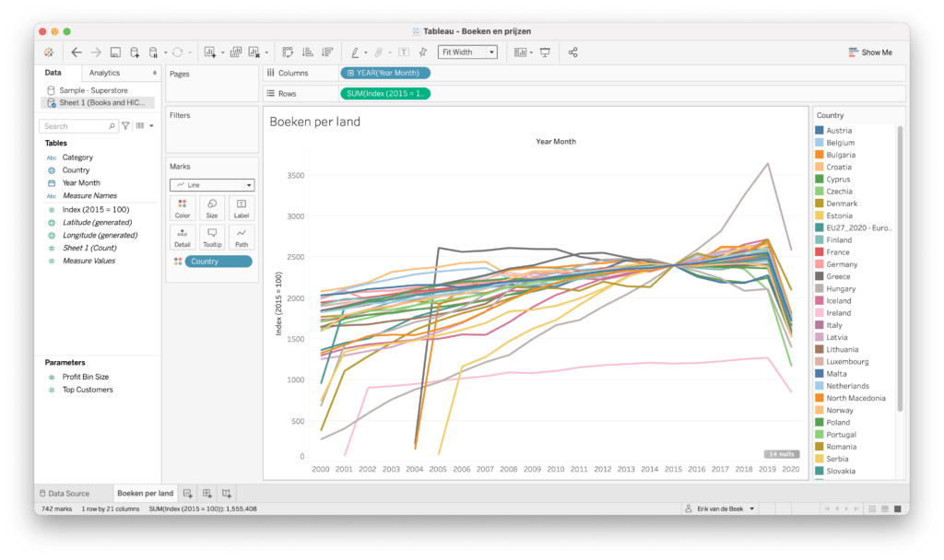Screen dimensions: 944x560
Task: Open Show Me panel
Action: (x=870, y=52)
